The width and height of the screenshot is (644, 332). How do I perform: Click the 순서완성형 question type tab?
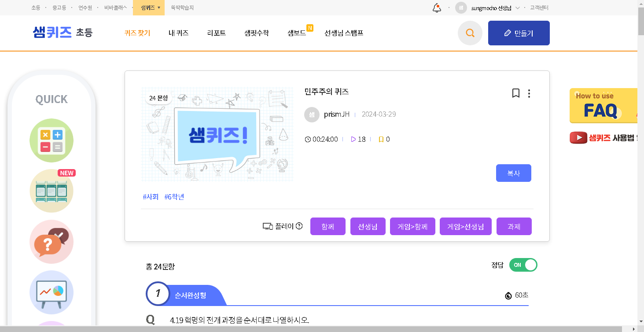point(191,295)
